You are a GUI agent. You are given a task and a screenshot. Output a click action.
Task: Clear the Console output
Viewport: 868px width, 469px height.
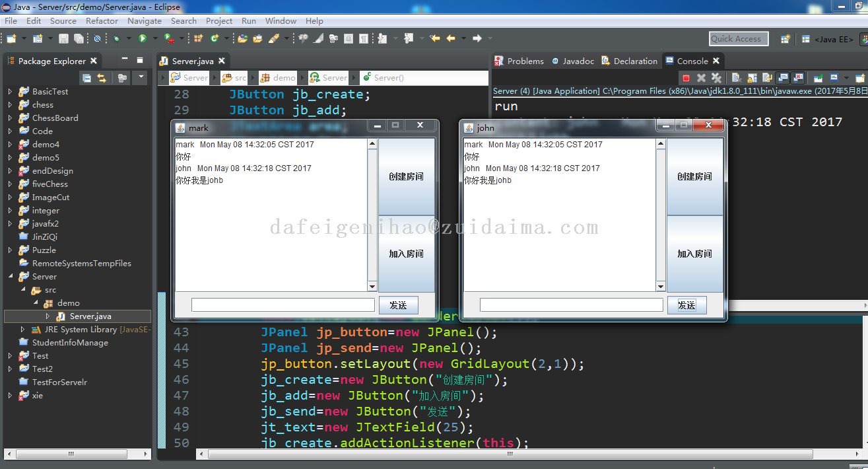737,78
